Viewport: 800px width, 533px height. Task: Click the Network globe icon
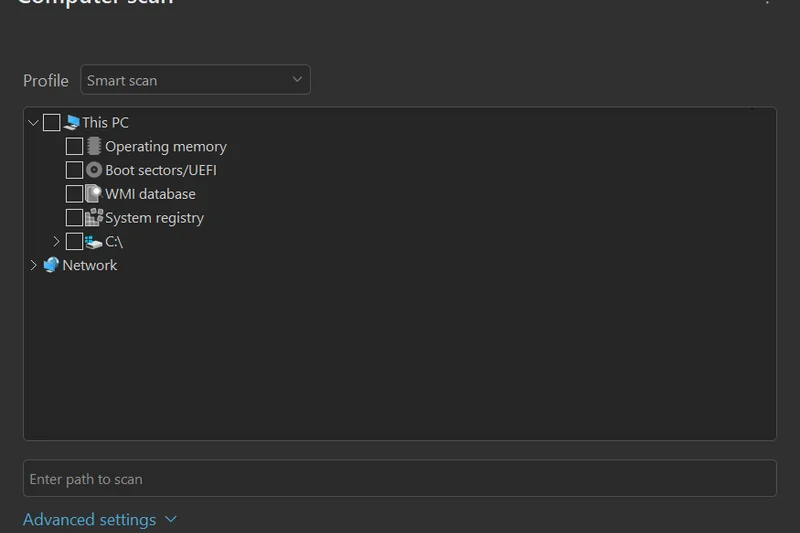51,265
